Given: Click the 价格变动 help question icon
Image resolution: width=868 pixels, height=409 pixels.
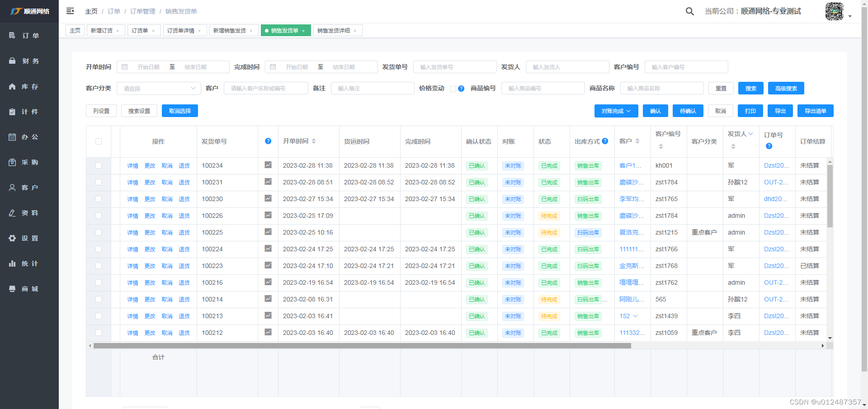Looking at the screenshot, I should [461, 89].
